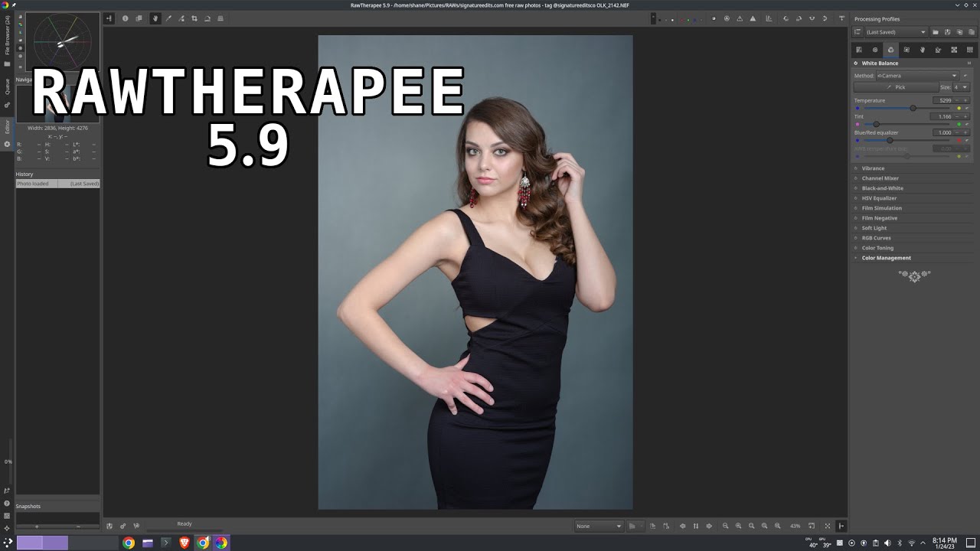The height and width of the screenshot is (551, 980).
Task: Copy processing profile to clipboard icon
Action: [959, 32]
